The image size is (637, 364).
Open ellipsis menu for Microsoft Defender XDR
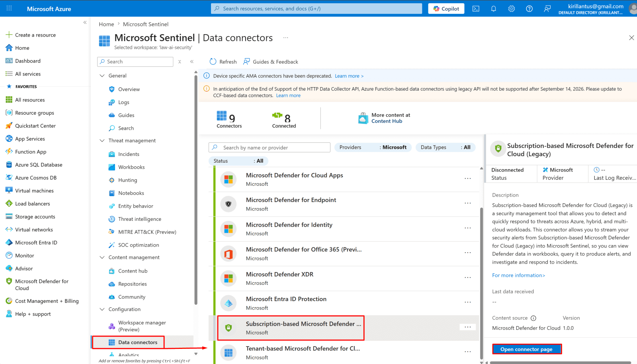(x=468, y=278)
